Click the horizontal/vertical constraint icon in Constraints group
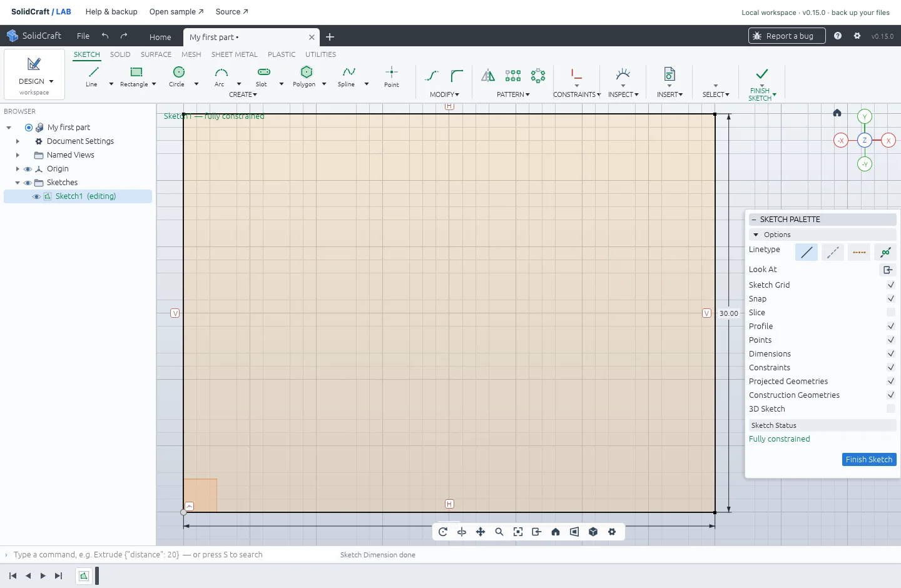The image size is (901, 588). pyautogui.click(x=576, y=74)
